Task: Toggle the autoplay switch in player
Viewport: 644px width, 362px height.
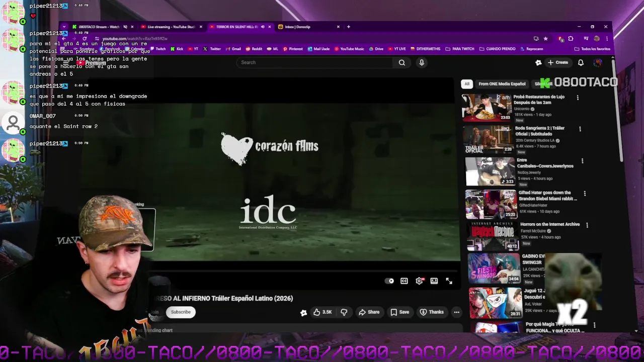Action: tap(389, 281)
